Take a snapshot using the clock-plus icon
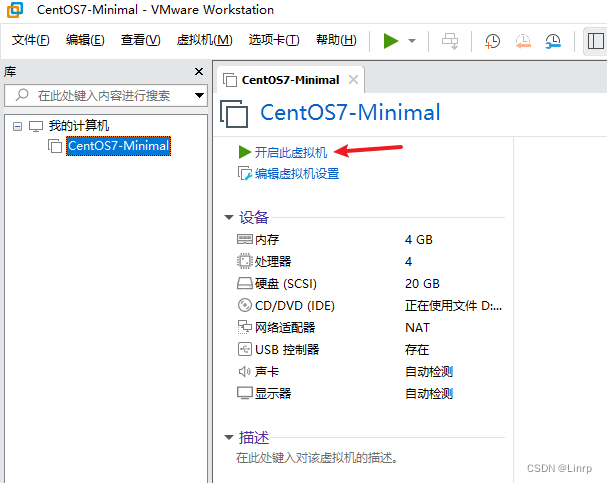The image size is (607, 483). coord(492,41)
